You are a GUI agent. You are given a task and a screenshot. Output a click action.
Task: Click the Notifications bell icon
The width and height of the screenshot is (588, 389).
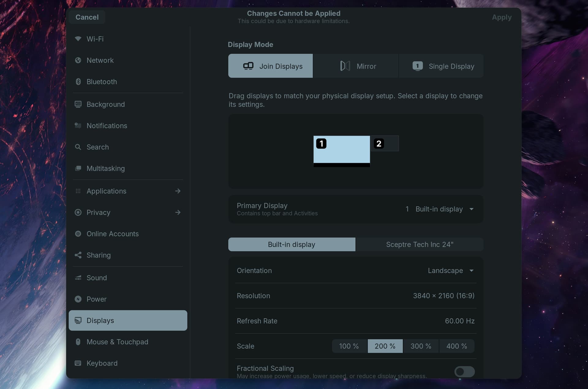click(78, 125)
